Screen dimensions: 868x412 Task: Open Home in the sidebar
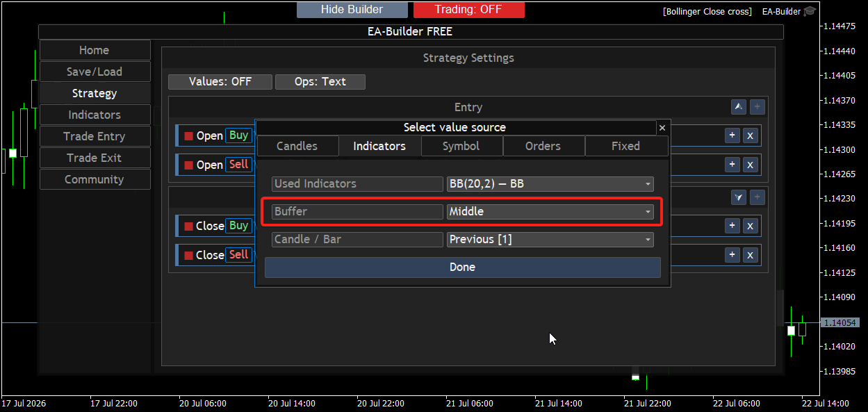(x=95, y=50)
